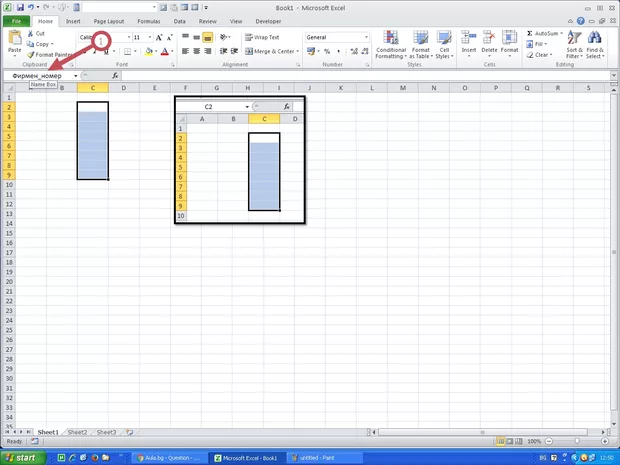Click the Insert Function fx icon

click(115, 75)
